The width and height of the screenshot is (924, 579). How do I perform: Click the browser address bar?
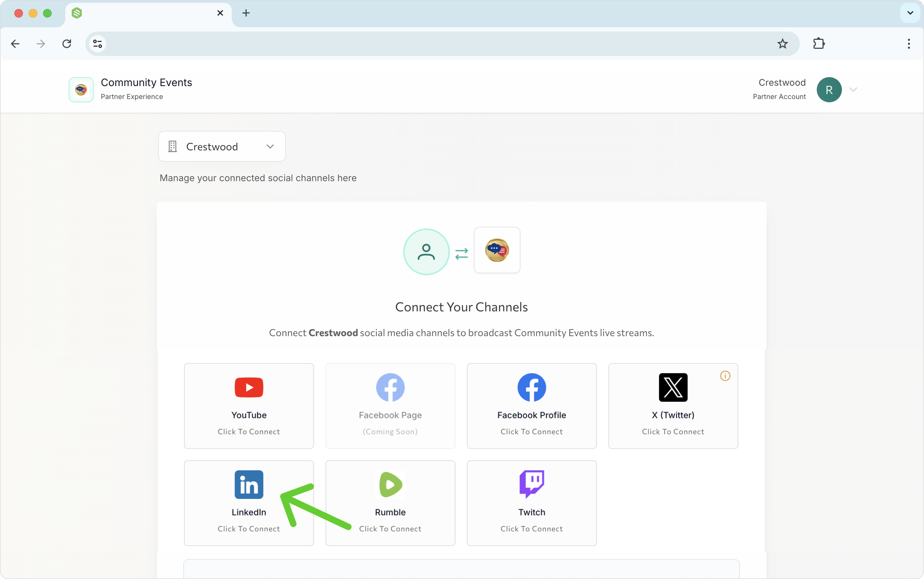[x=442, y=44]
